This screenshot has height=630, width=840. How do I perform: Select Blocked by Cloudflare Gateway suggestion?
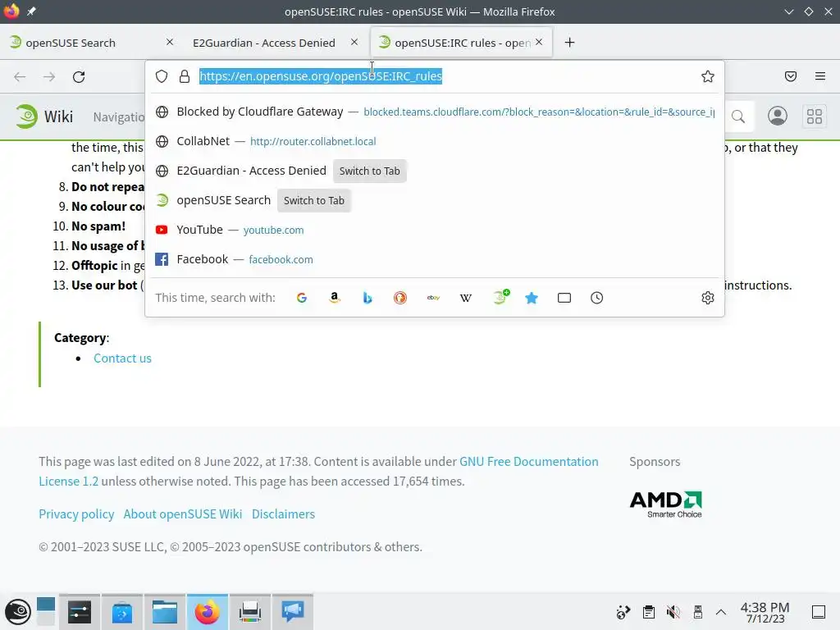click(x=435, y=112)
